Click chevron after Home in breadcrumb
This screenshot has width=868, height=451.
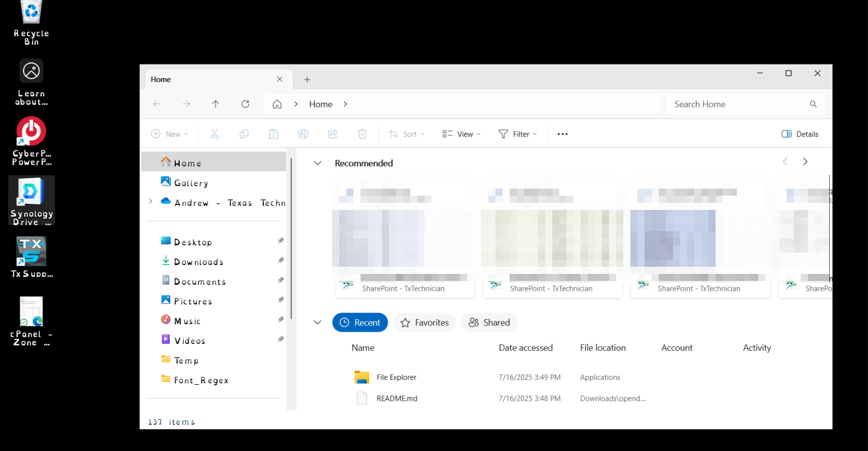click(345, 104)
